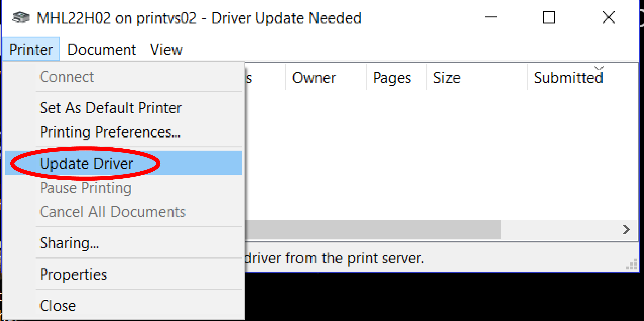Open Printing Preferences...
Image resolution: width=644 pixels, height=321 pixels.
click(x=124, y=132)
